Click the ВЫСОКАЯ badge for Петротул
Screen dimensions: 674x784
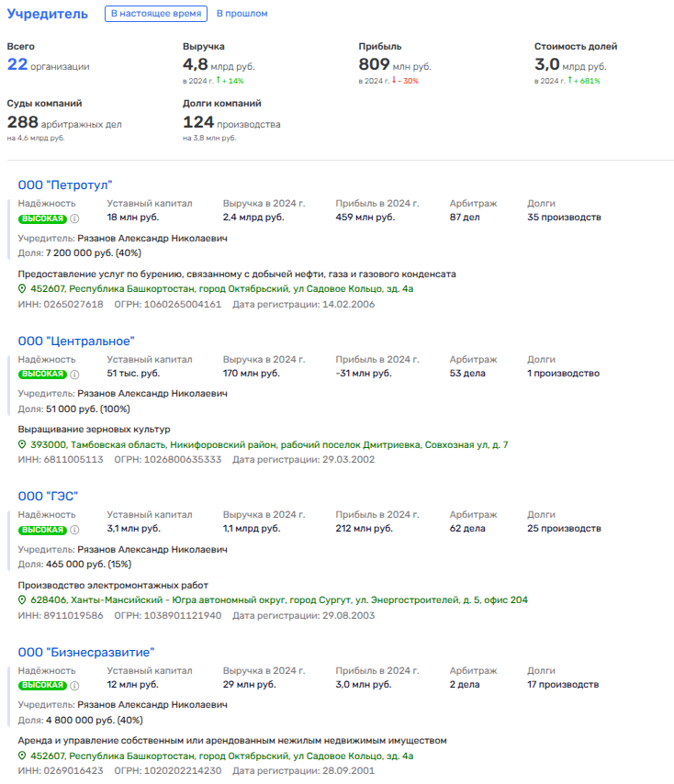point(42,218)
